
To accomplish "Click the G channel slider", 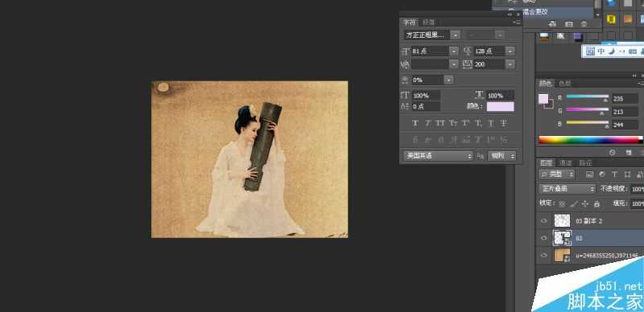I will [588, 110].
